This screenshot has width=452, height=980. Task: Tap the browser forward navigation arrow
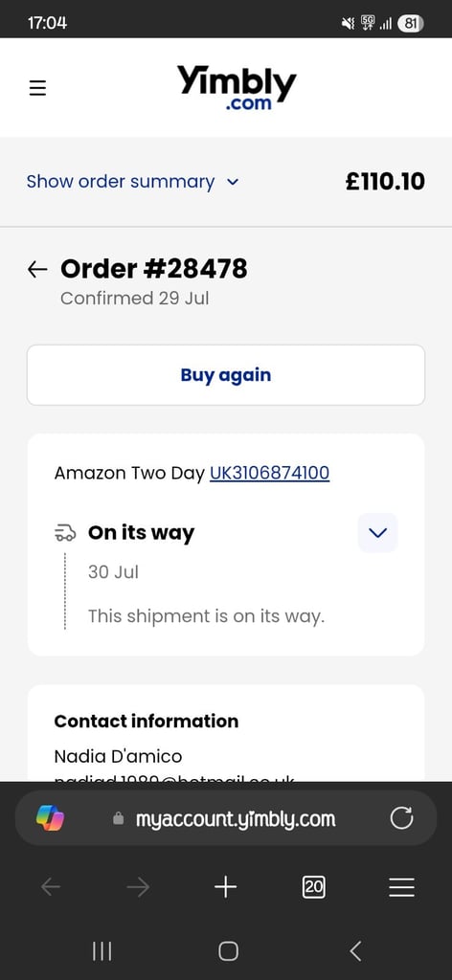[138, 887]
